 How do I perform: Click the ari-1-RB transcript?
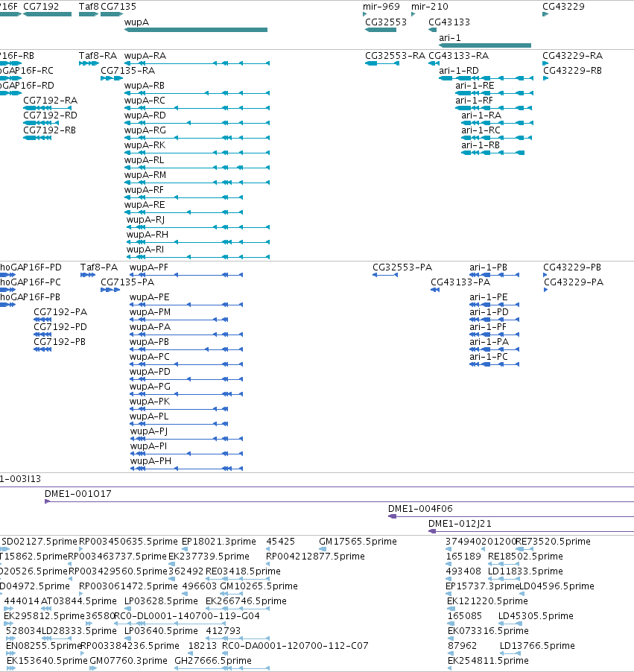[481, 145]
